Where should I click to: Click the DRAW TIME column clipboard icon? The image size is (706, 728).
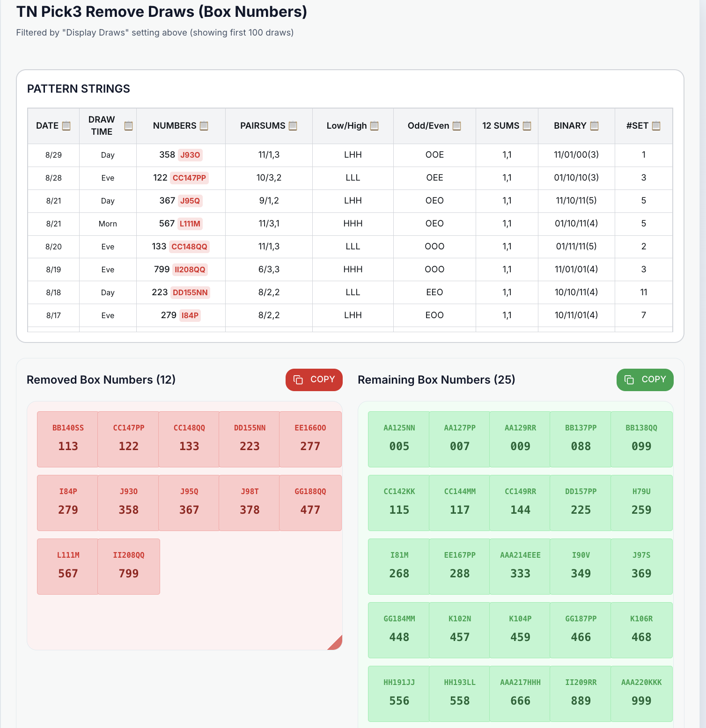tap(128, 126)
